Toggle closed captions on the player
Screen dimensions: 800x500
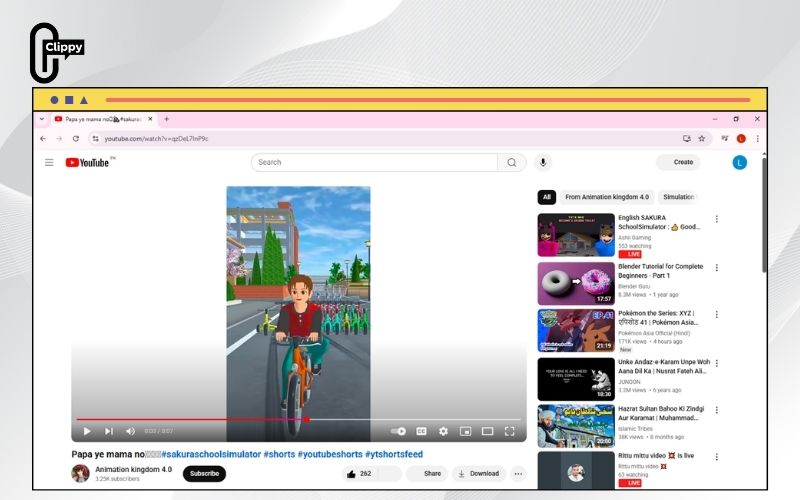pos(421,431)
